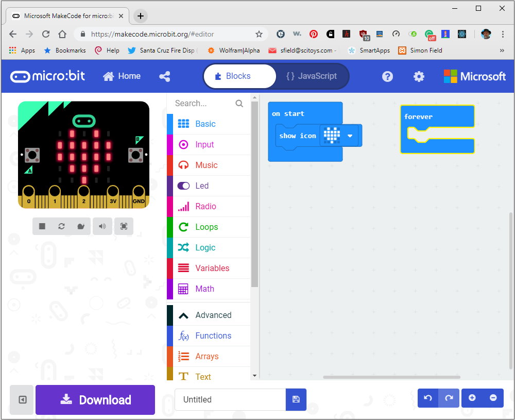Image resolution: width=515 pixels, height=420 pixels.
Task: Save the project with disk icon
Action: point(296,399)
